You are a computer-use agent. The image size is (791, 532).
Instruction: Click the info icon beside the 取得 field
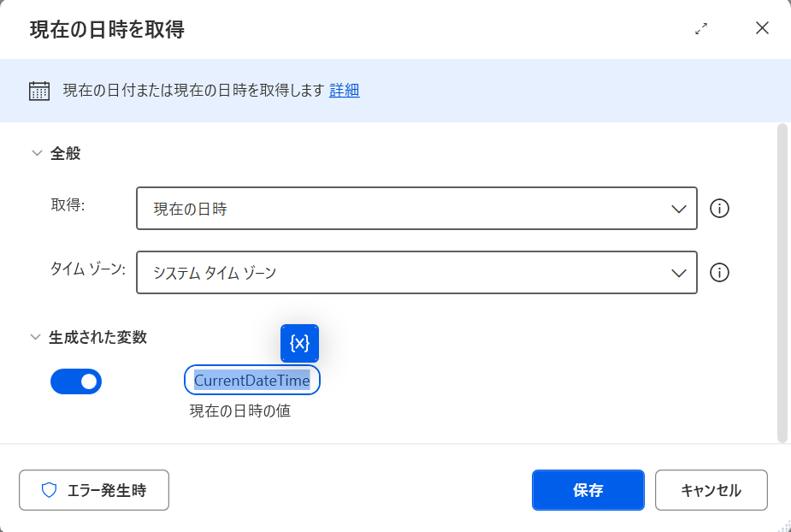pos(719,208)
